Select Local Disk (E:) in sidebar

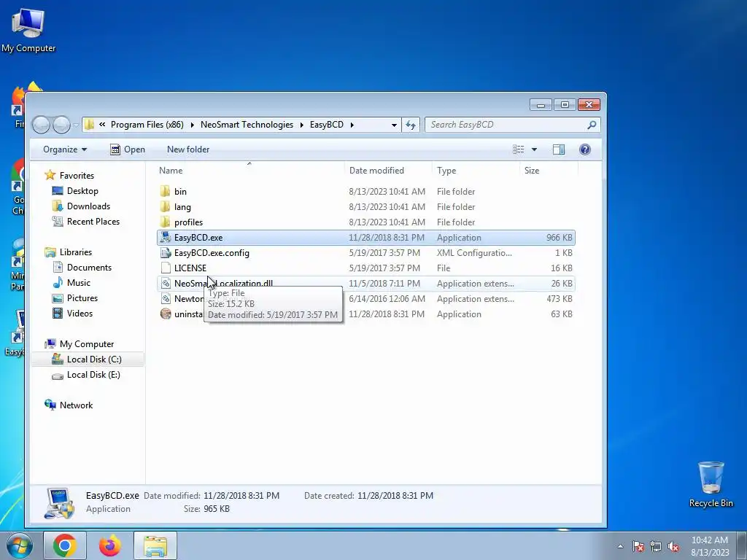pos(93,375)
